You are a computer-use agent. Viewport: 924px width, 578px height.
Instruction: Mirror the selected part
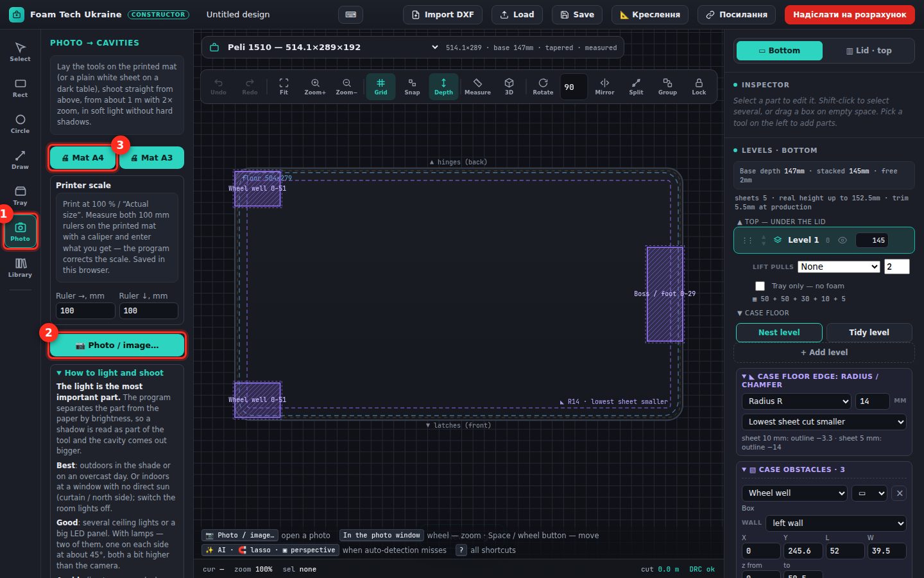pos(604,87)
